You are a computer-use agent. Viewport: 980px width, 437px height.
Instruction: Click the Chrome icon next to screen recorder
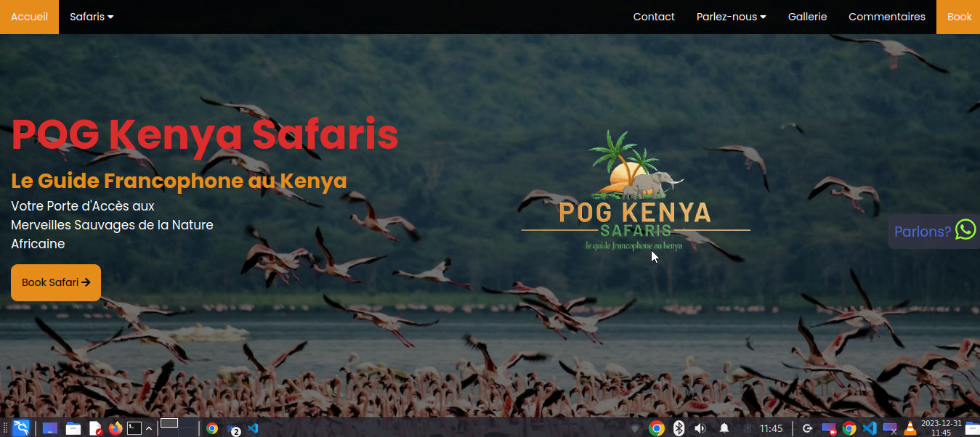pos(849,428)
